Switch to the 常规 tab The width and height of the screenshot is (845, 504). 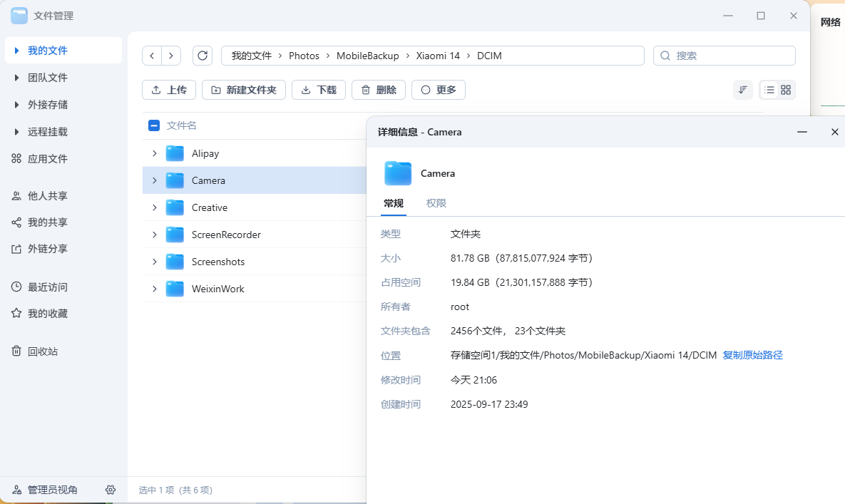[394, 204]
